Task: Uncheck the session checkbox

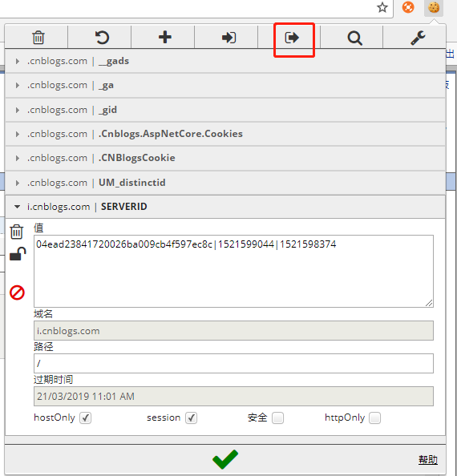Action: click(191, 418)
